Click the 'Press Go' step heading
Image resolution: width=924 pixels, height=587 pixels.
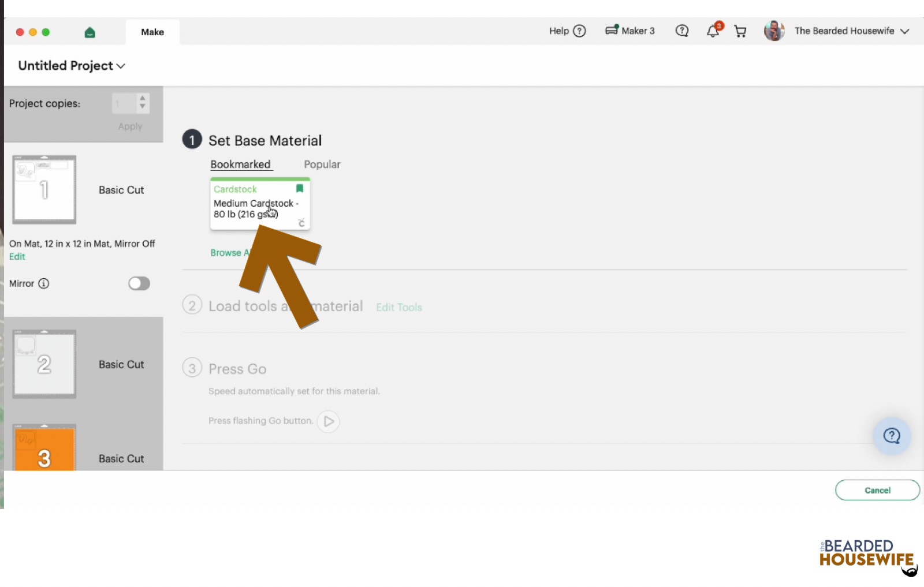[237, 369]
